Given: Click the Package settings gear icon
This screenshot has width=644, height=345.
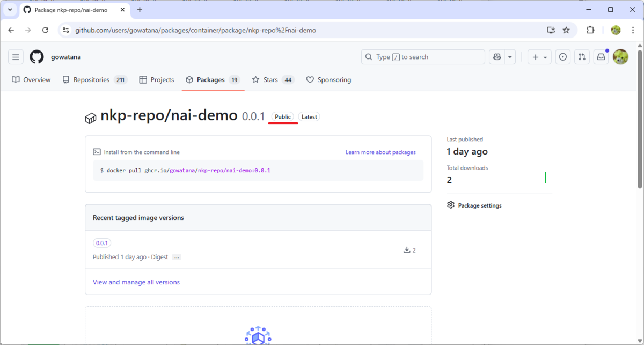Looking at the screenshot, I should 451,205.
